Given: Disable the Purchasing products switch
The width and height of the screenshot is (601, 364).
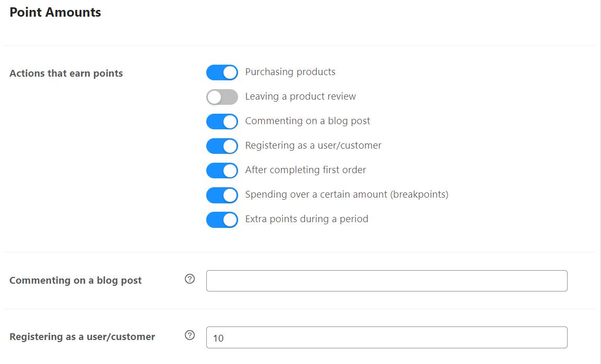Looking at the screenshot, I should pos(222,72).
